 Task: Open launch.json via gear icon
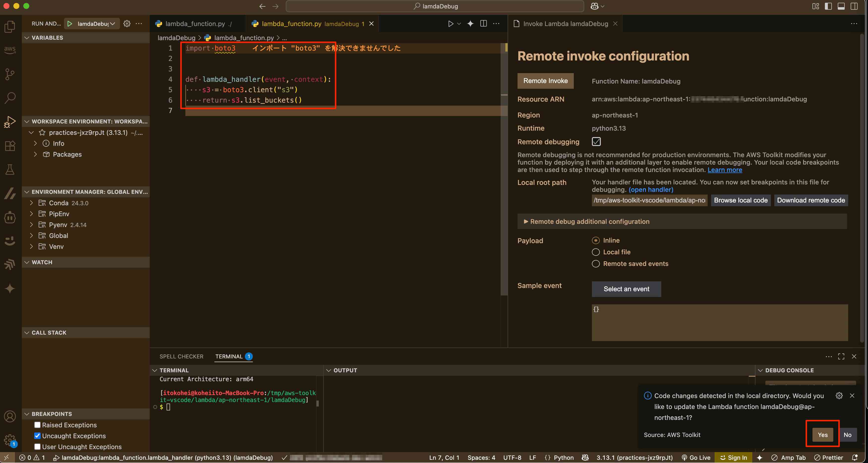pyautogui.click(x=127, y=24)
